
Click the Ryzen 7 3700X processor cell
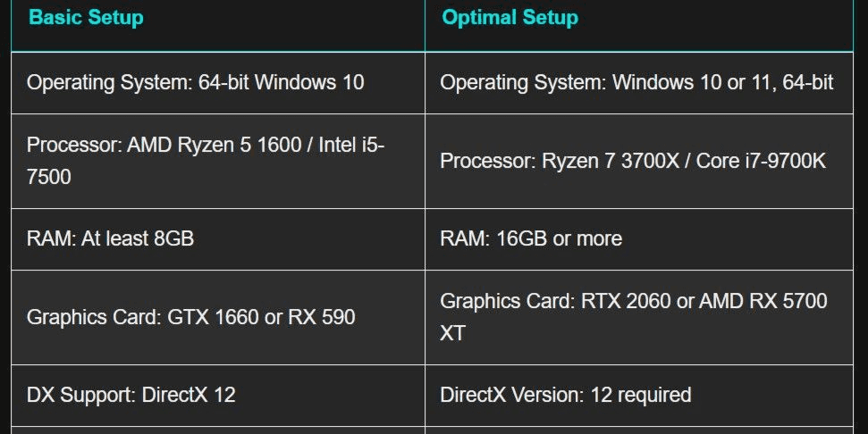pos(639,161)
